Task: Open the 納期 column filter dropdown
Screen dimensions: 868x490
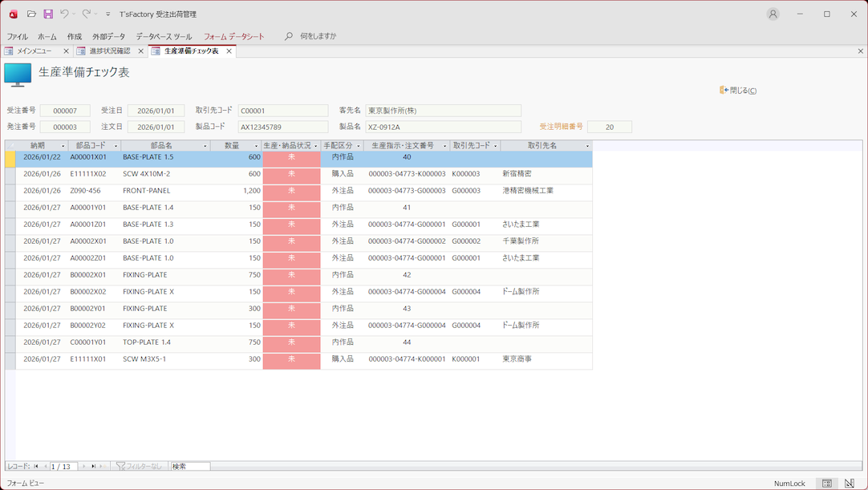Action: pos(63,146)
